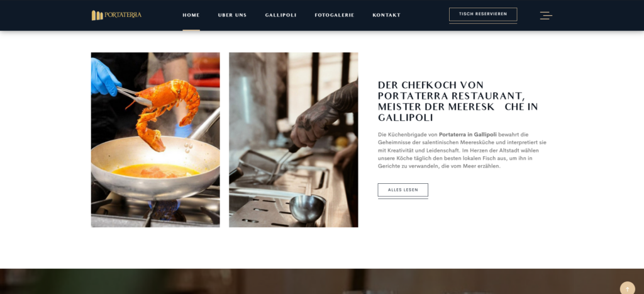Click the lobster-in-pan photo
This screenshot has height=294, width=644.
click(x=155, y=140)
